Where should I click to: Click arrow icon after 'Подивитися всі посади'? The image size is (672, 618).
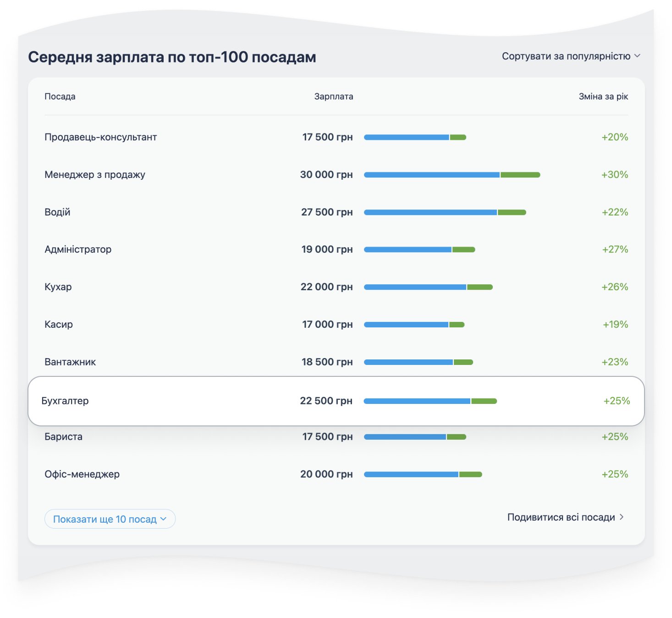point(622,517)
